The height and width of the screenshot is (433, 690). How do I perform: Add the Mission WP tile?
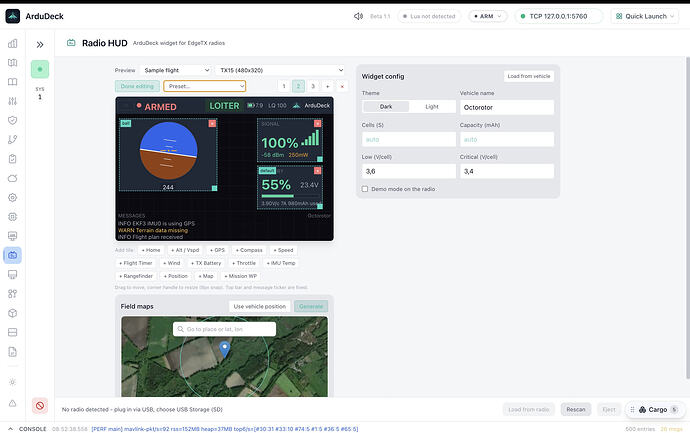(x=240, y=276)
